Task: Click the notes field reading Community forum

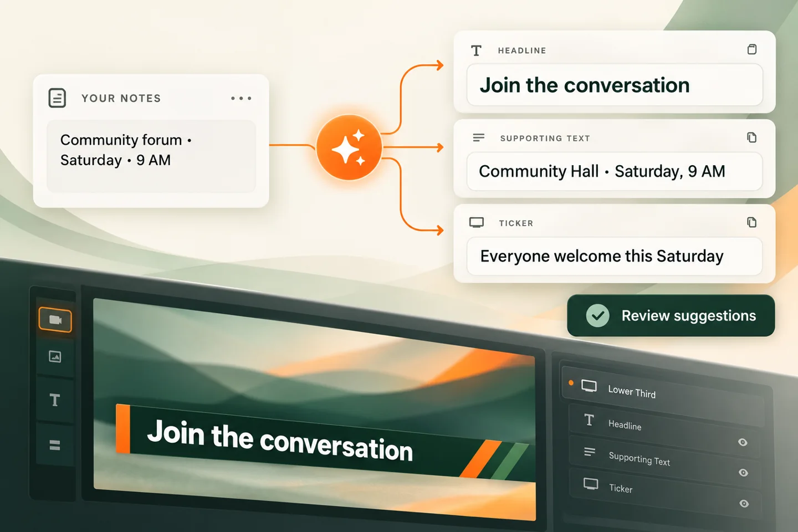Action: click(151, 156)
